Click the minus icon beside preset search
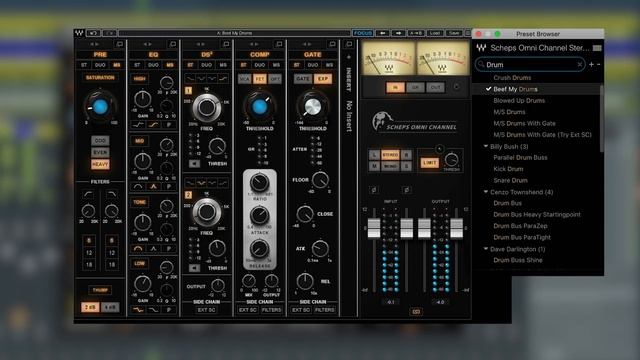Screen dimensions: 640x360 click(598, 64)
